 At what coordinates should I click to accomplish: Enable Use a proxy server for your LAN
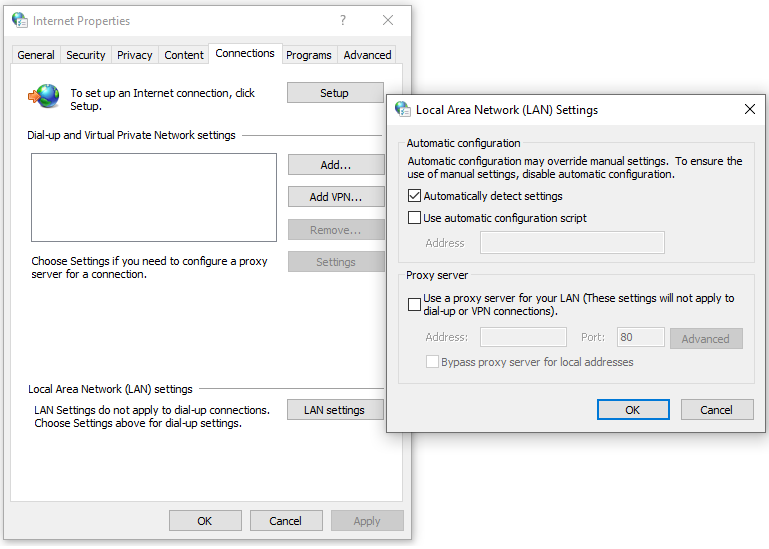414,304
